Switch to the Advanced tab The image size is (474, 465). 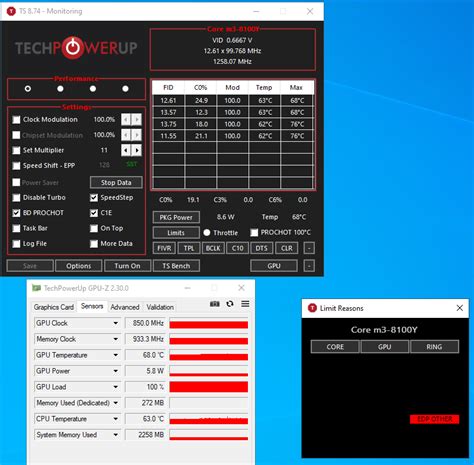(125, 307)
